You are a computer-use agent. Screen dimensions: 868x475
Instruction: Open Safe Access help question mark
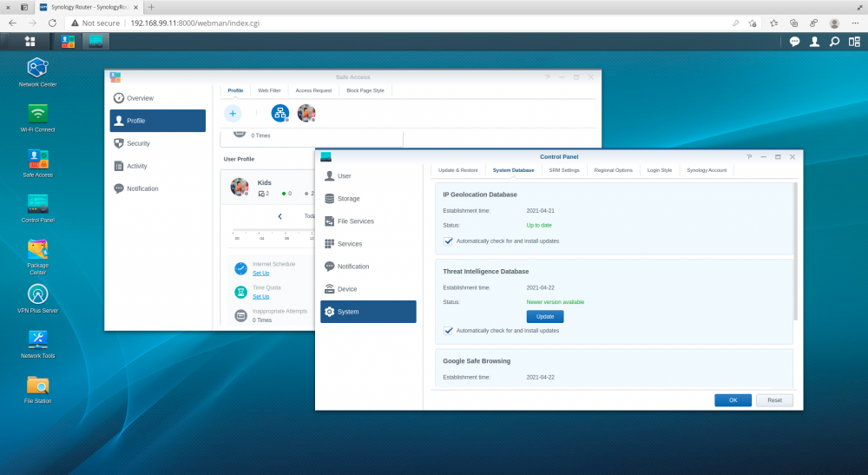[x=548, y=77]
